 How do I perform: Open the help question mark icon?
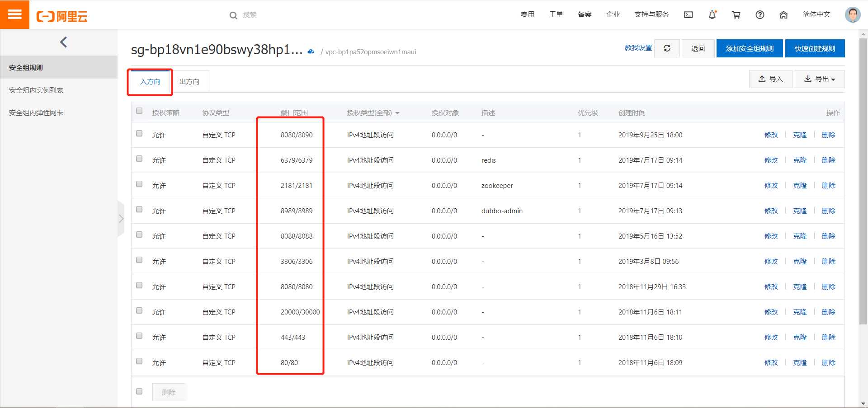click(760, 15)
